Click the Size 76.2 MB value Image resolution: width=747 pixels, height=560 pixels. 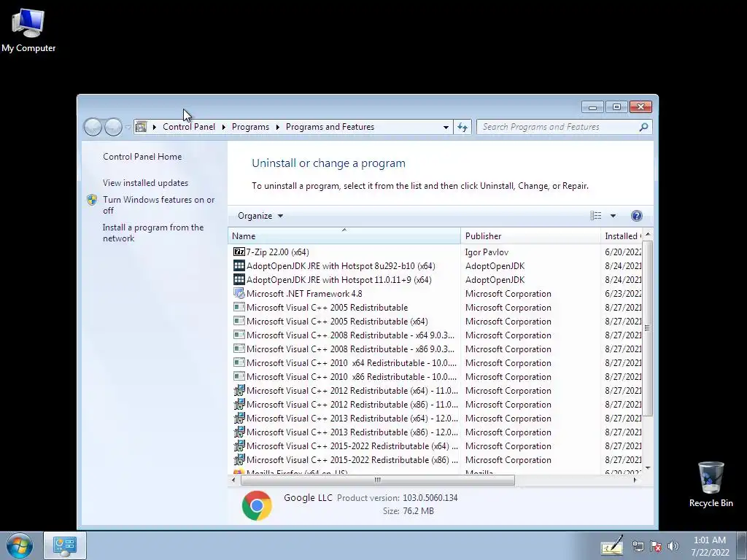coord(418,511)
